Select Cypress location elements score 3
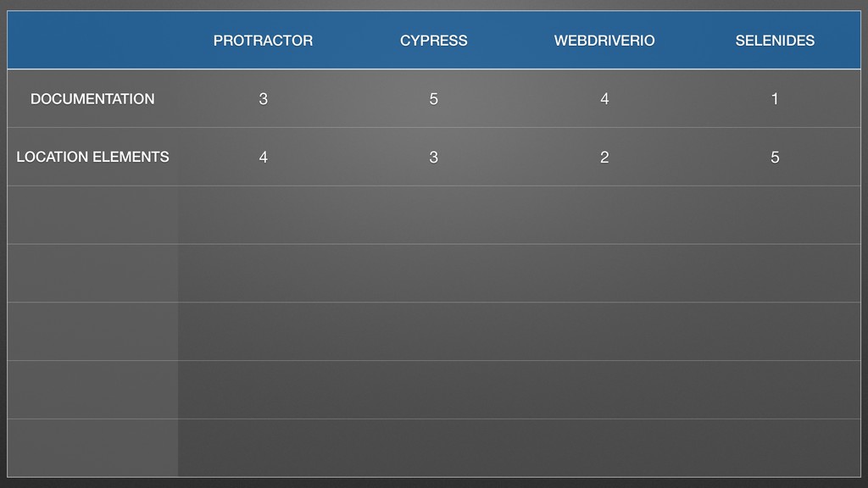868x488 pixels. (x=433, y=157)
